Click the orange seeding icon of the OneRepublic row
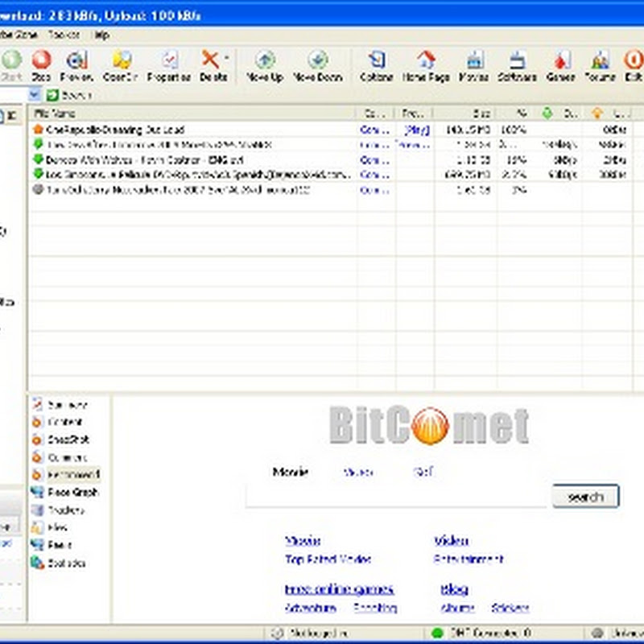Screen dimensions: 644x644 point(38,130)
